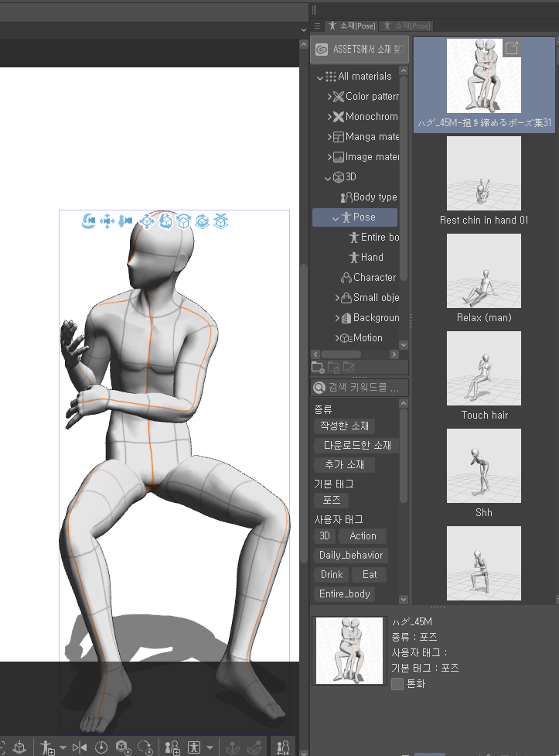
Task: Click the camera zoom forward-back manipulator icon
Action: (x=125, y=221)
